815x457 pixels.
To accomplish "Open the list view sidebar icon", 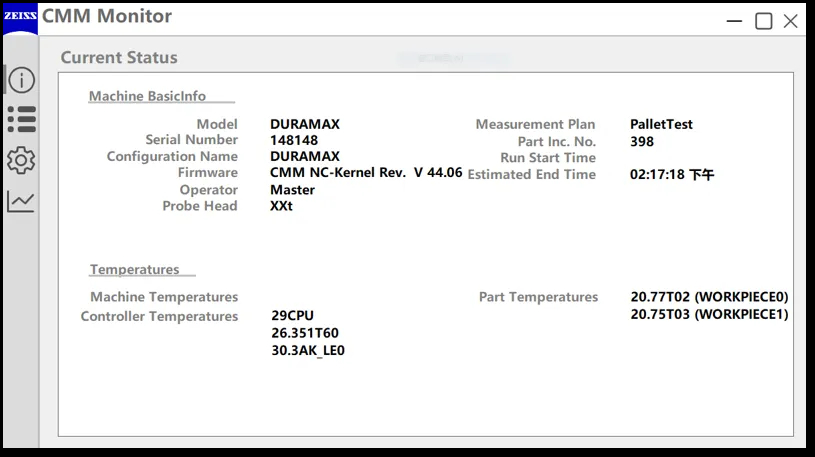I will [x=22, y=120].
